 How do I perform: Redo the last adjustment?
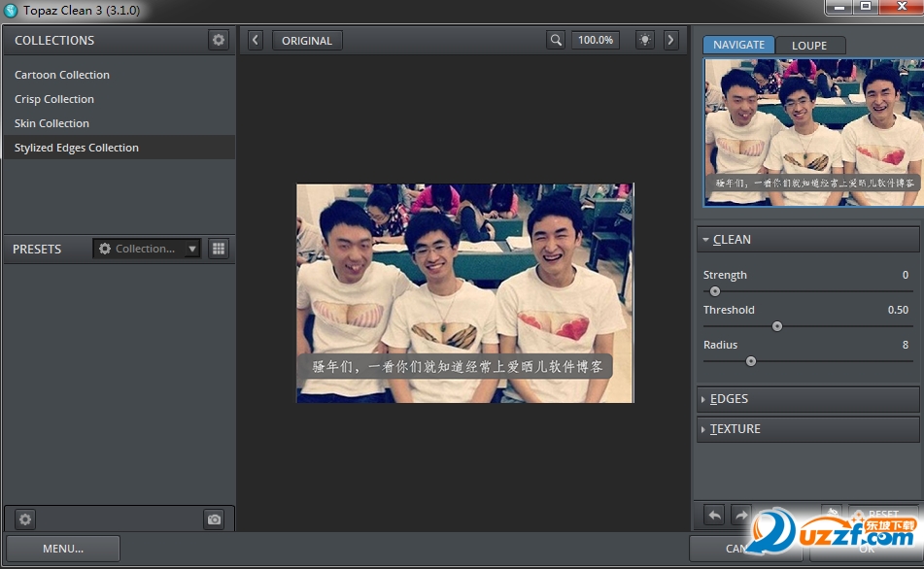(740, 516)
